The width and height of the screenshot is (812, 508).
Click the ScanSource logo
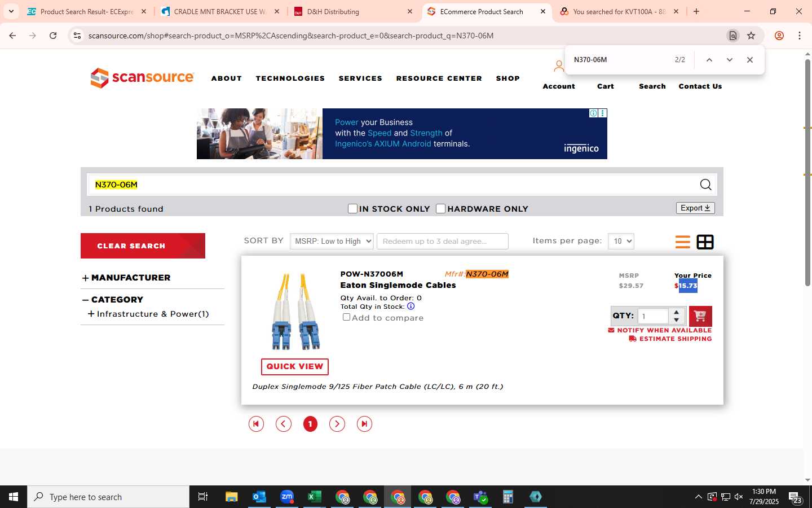142,78
